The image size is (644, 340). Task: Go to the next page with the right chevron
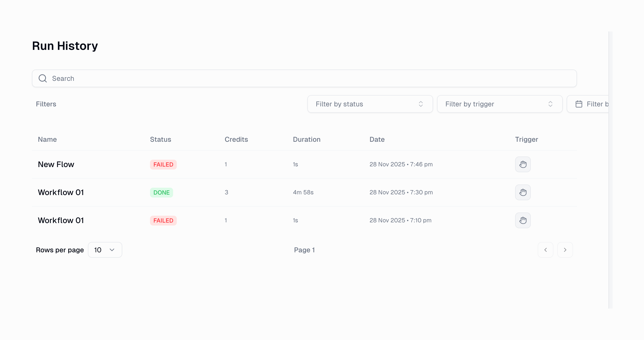[x=565, y=250]
